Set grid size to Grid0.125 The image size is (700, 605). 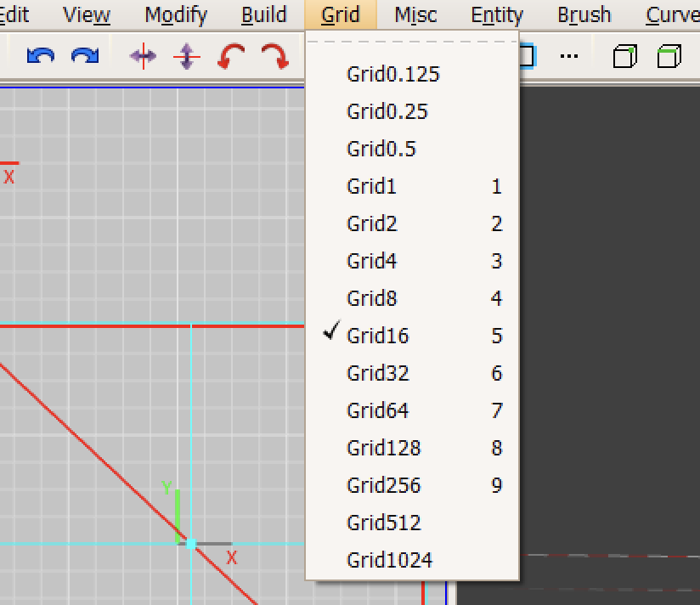tap(412, 74)
